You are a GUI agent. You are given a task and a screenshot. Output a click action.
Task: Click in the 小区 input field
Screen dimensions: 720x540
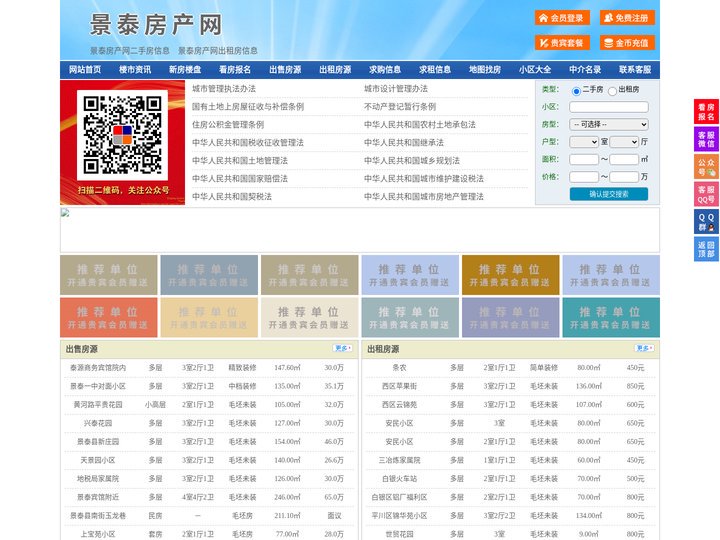click(609, 107)
